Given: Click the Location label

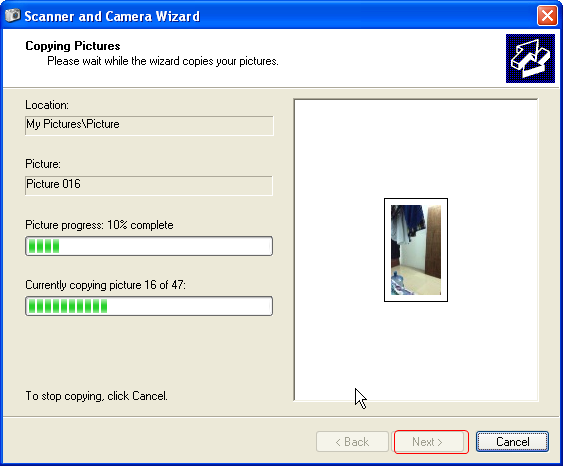Looking at the screenshot, I should coord(47,105).
